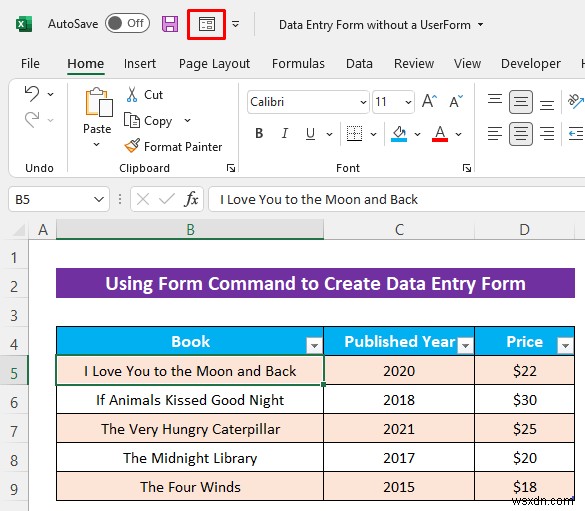Click the Copy button
This screenshot has height=511, width=585.
coord(148,120)
